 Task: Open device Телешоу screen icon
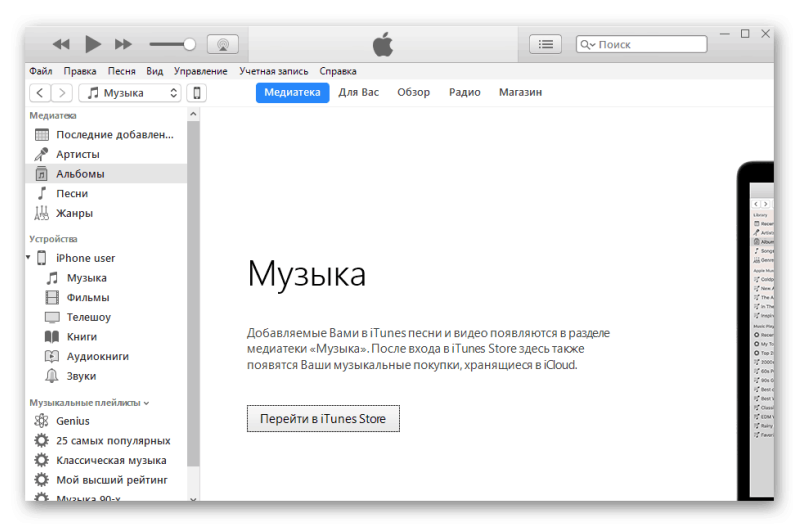tap(52, 317)
